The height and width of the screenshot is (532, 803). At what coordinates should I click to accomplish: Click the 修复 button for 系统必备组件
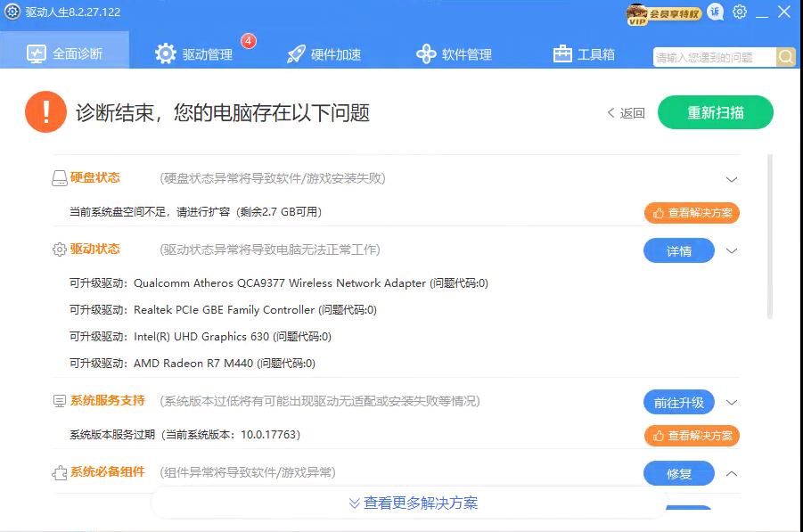[679, 473]
